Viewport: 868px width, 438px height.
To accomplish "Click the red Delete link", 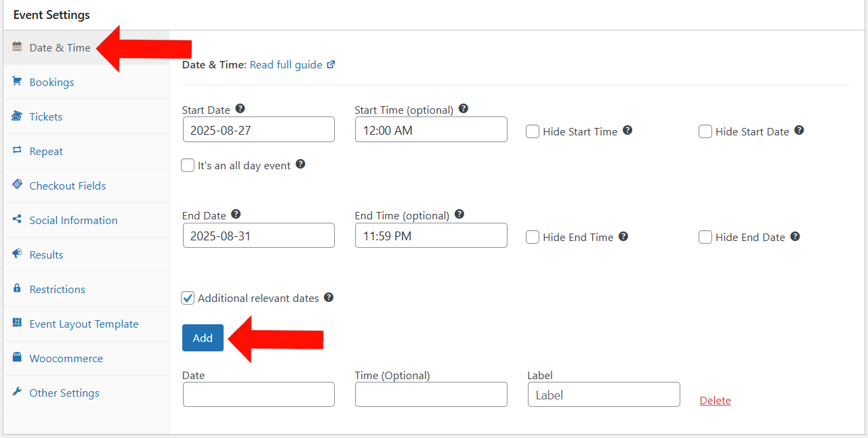I will (715, 401).
